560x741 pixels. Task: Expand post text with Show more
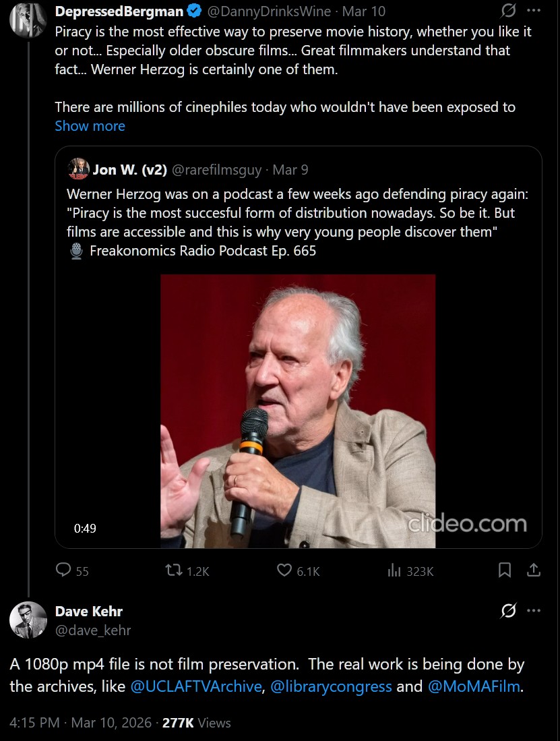click(90, 126)
